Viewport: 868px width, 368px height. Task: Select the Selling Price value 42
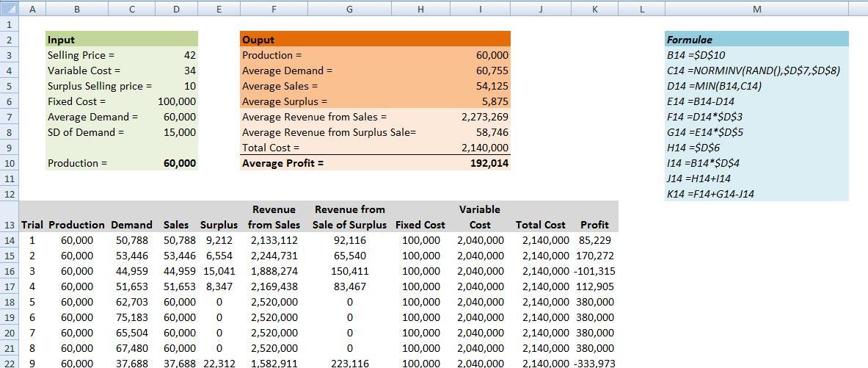click(189, 55)
